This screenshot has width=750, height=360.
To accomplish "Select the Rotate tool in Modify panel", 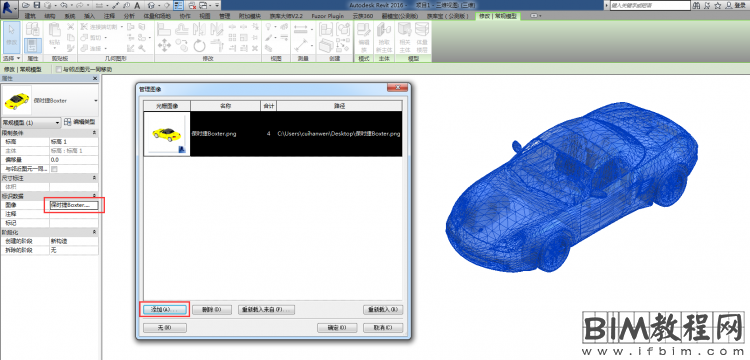I will pyautogui.click(x=199, y=46).
